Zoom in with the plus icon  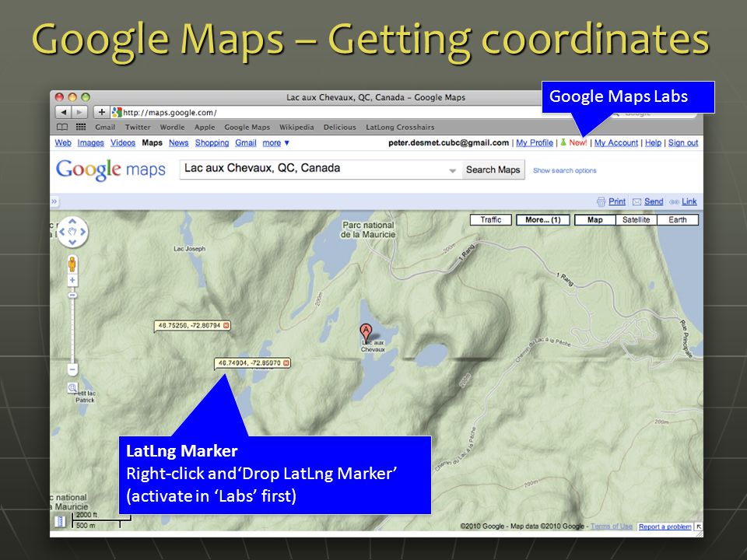72,281
